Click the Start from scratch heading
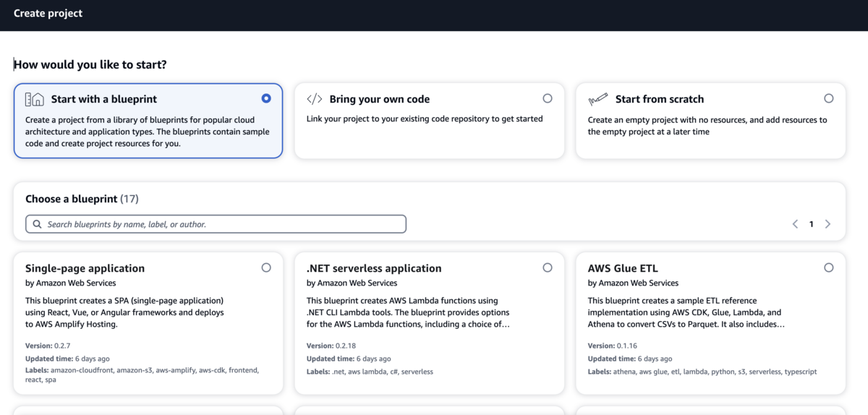Image resolution: width=868 pixels, height=415 pixels. (659, 99)
